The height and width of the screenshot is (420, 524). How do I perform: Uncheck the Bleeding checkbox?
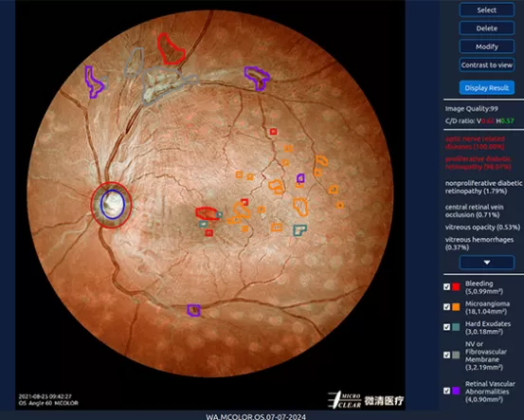coord(447,287)
